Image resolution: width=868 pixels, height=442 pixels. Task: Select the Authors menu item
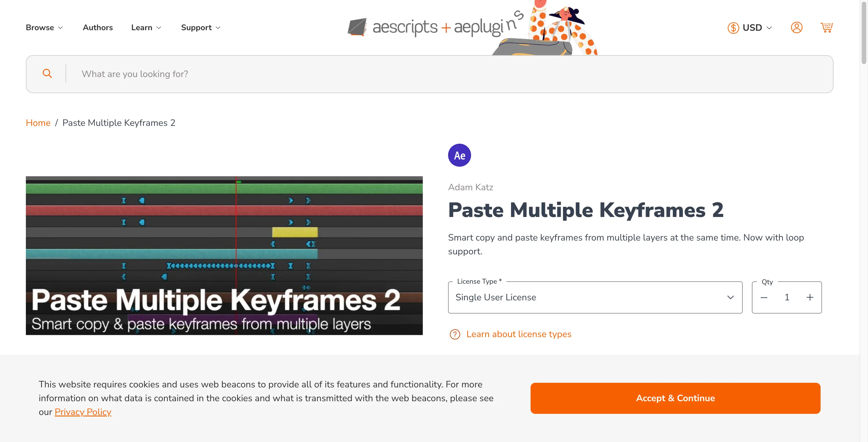[x=98, y=28]
